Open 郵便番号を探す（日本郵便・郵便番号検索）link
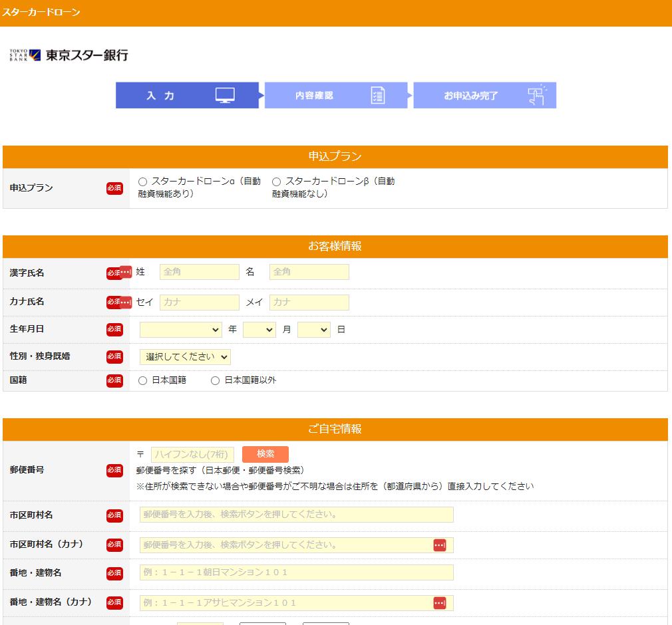 (220, 470)
